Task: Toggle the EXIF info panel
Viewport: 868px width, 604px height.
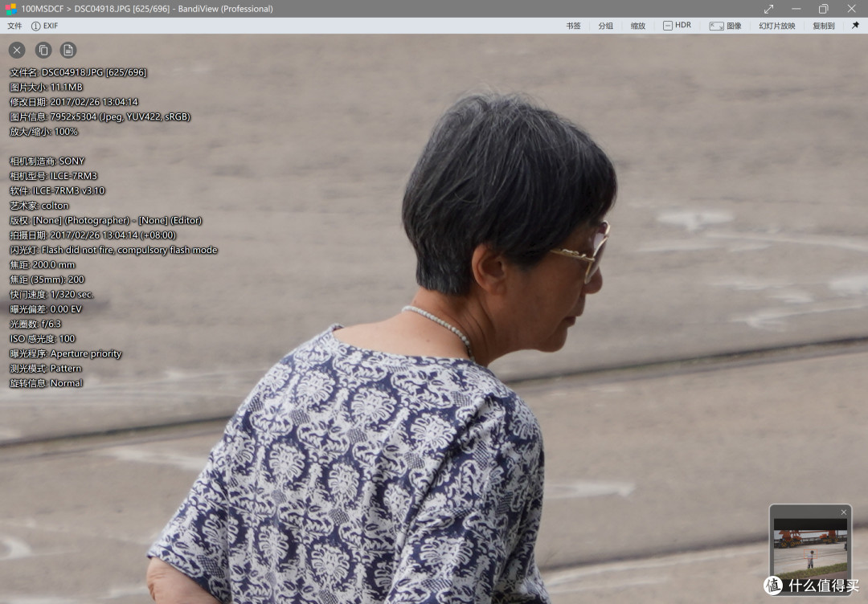Action: 45,26
